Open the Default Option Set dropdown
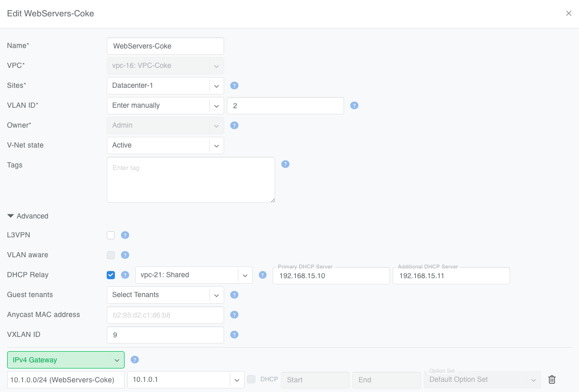This screenshot has height=392, width=579. coord(482,379)
